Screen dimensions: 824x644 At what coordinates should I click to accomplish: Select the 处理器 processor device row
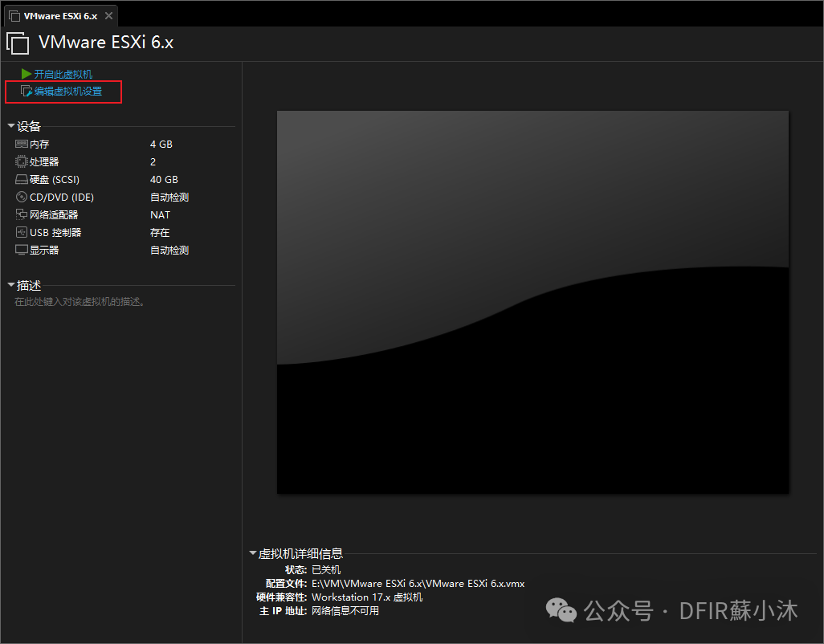point(124,161)
